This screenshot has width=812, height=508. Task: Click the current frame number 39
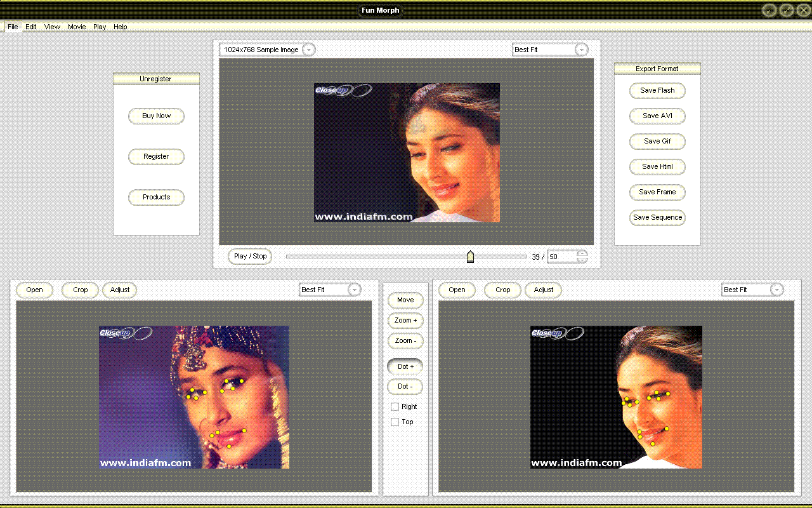[x=536, y=257]
